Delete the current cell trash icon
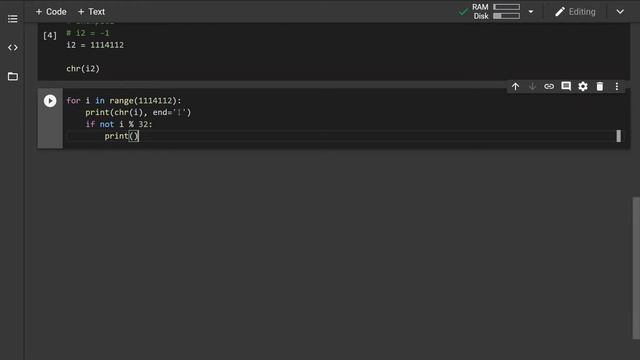 click(600, 87)
